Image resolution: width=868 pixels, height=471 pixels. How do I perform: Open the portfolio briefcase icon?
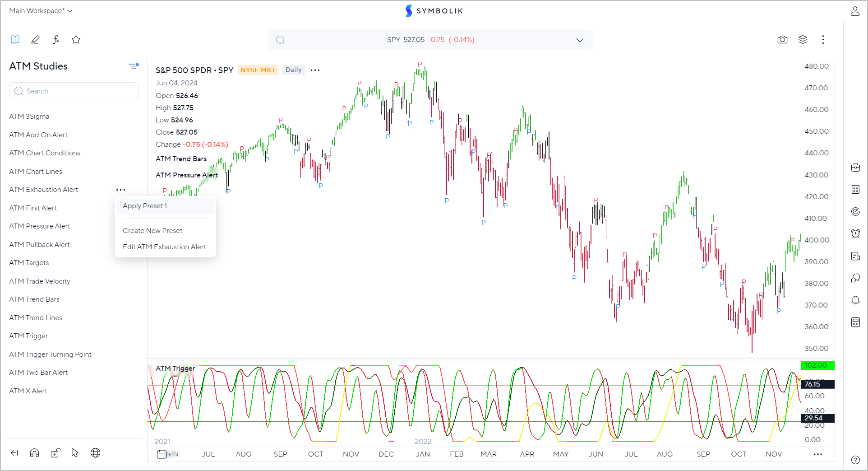855,168
